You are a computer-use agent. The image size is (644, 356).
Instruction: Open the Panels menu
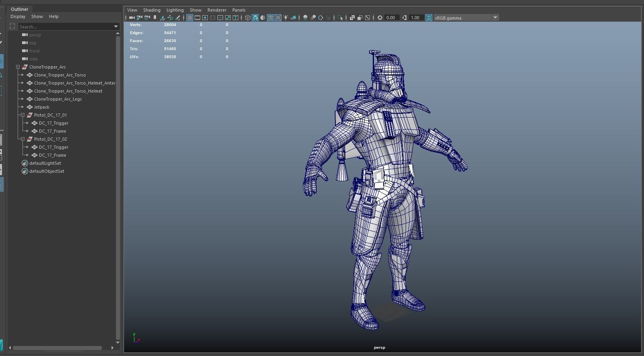(x=239, y=10)
